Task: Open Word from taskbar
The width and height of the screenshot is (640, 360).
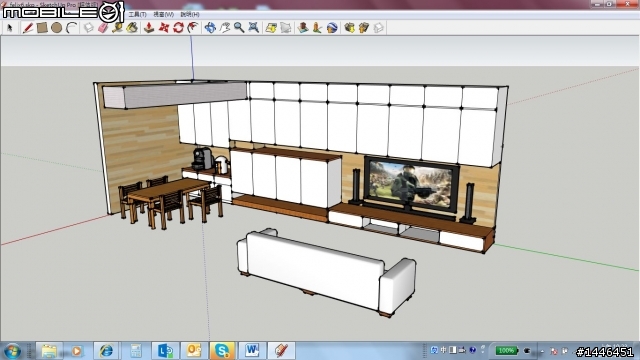Action: pos(252,351)
